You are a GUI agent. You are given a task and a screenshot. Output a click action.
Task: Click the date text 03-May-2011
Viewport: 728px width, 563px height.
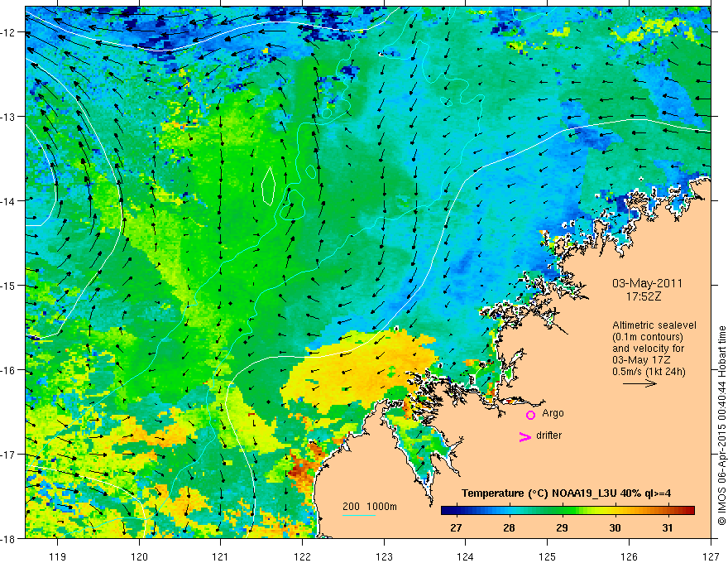(647, 283)
